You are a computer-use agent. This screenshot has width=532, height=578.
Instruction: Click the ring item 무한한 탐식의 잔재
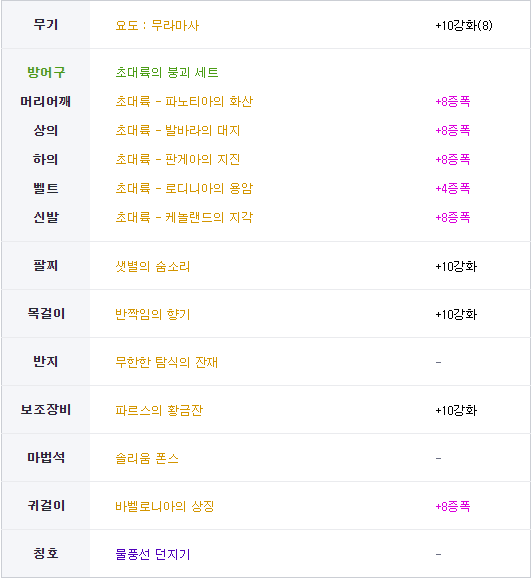click(x=166, y=362)
